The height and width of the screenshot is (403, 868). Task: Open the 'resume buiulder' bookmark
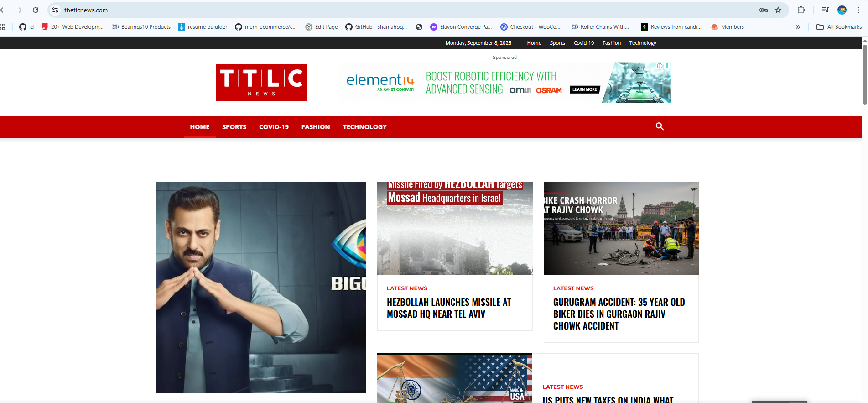pyautogui.click(x=203, y=27)
